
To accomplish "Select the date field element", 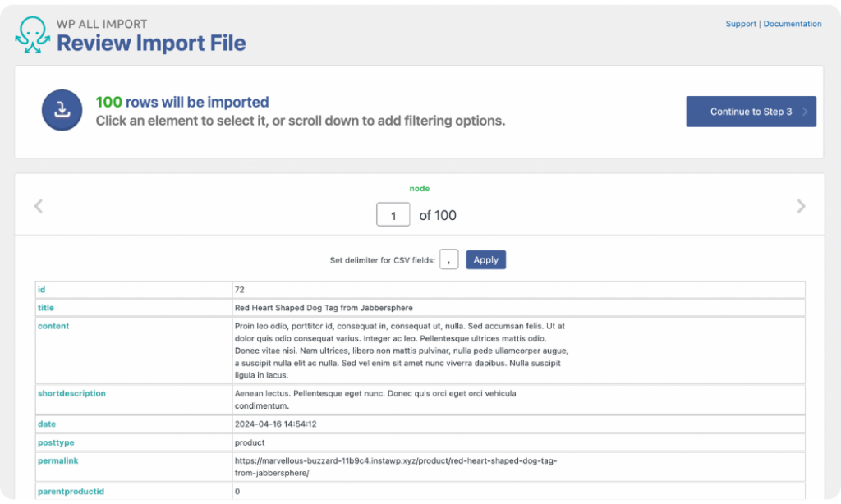I will click(45, 424).
